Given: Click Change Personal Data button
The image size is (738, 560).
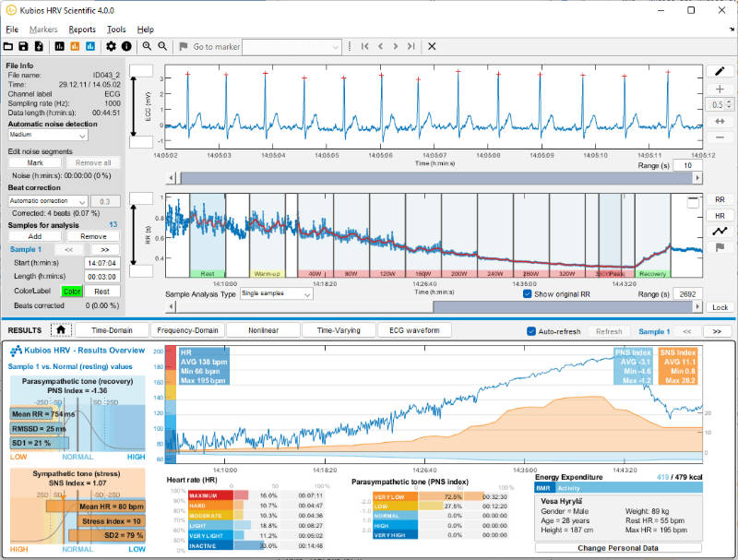Looking at the screenshot, I should [618, 548].
